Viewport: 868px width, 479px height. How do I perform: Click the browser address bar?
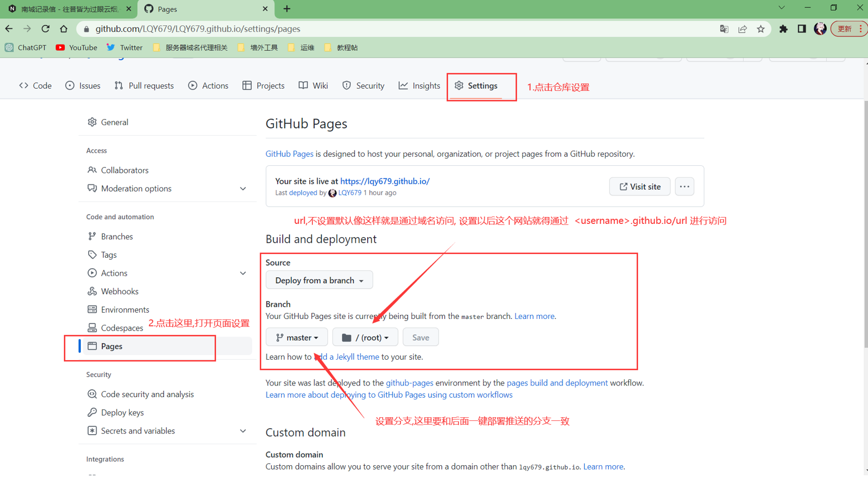[317, 29]
